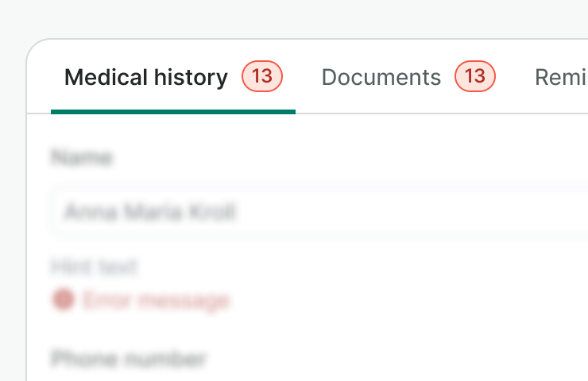Click the 13 badge beside Documents

[475, 76]
